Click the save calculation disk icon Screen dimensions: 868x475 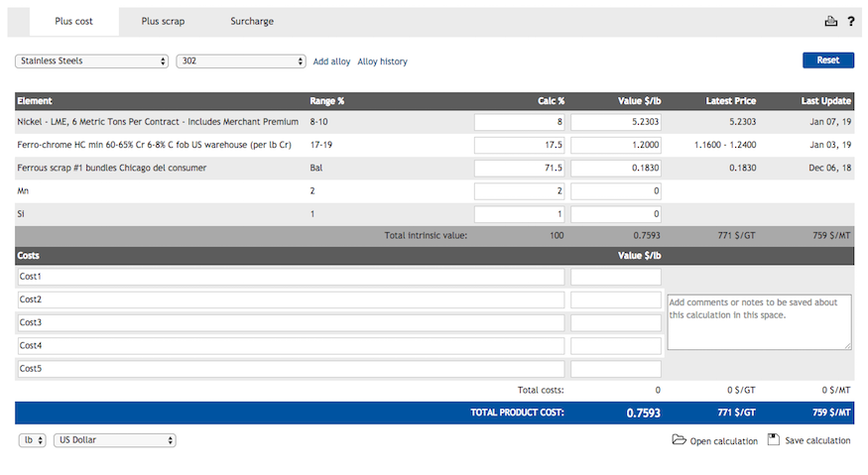tap(774, 440)
